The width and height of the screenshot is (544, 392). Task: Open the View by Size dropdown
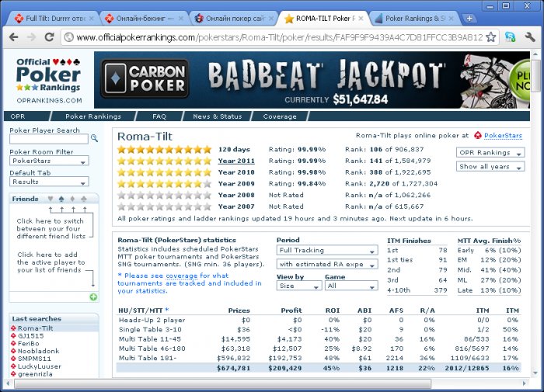coord(299,286)
